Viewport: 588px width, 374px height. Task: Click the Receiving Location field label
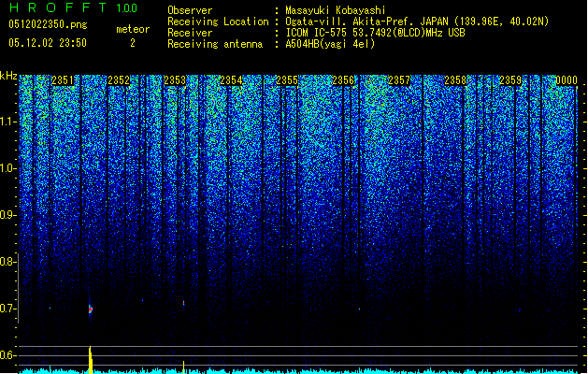[x=218, y=22]
